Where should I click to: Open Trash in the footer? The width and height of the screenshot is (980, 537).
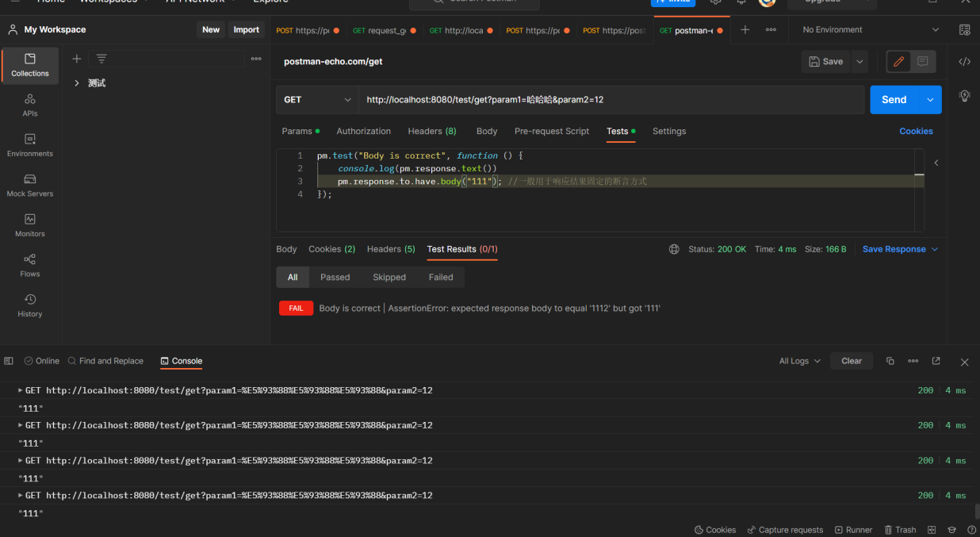(x=900, y=530)
